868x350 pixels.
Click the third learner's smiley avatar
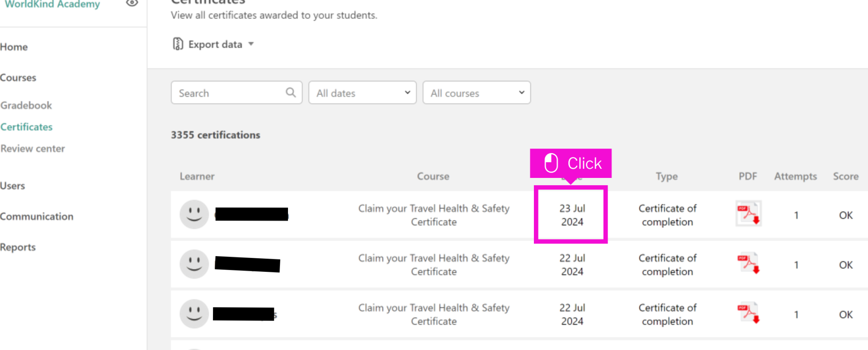(194, 314)
